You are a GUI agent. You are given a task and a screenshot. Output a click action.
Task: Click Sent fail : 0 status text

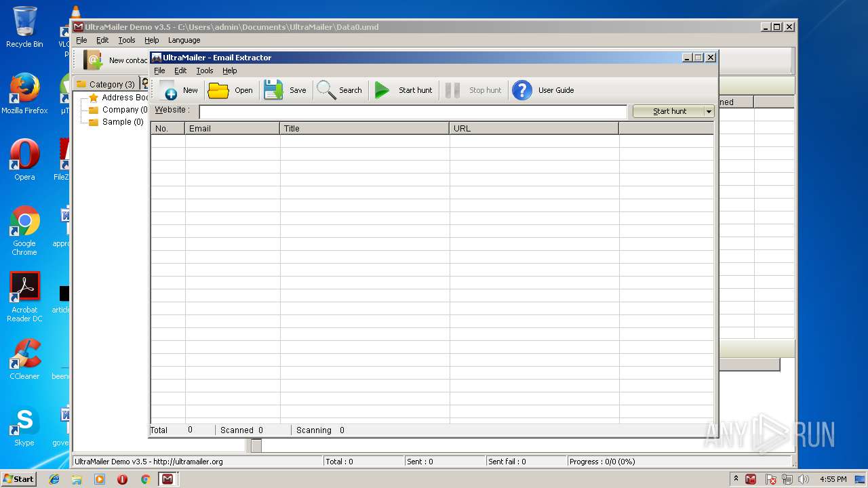point(507,462)
